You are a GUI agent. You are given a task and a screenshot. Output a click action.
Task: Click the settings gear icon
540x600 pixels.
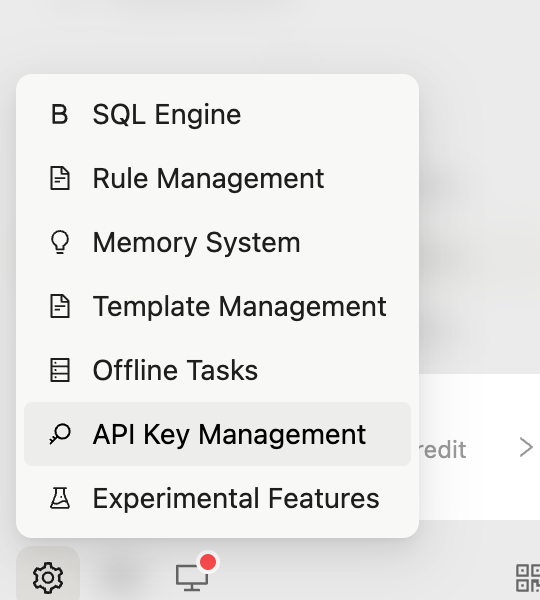tap(48, 577)
